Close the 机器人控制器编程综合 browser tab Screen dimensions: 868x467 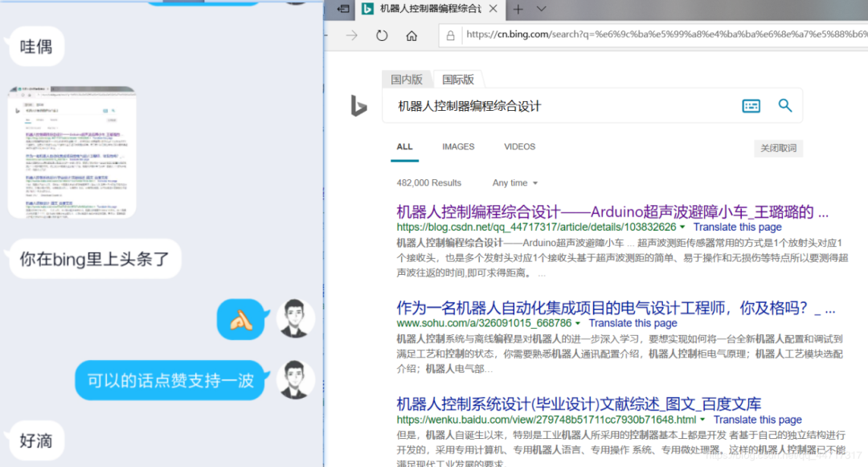(x=493, y=9)
